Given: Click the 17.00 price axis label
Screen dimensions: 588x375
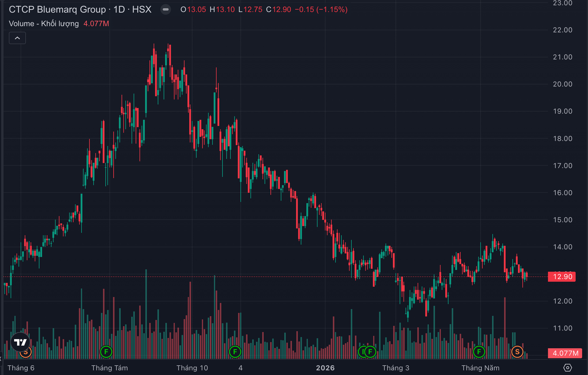Looking at the screenshot, I should 563,165.
